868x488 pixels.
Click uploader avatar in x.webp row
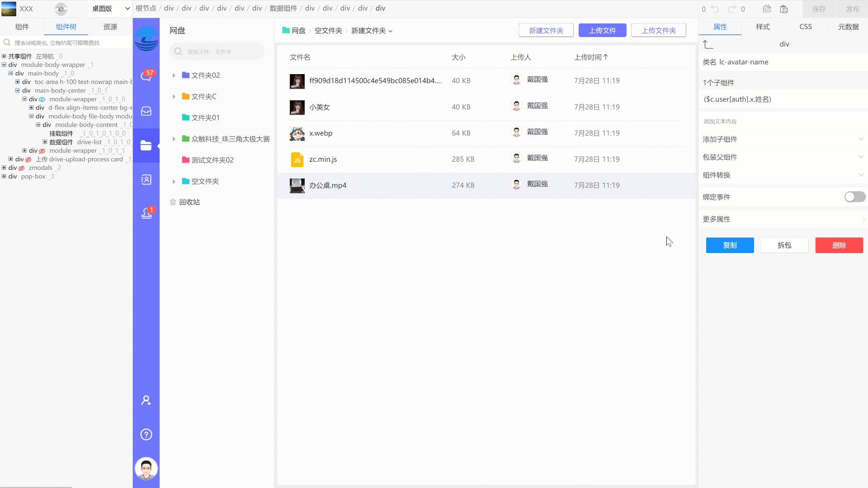516,132
